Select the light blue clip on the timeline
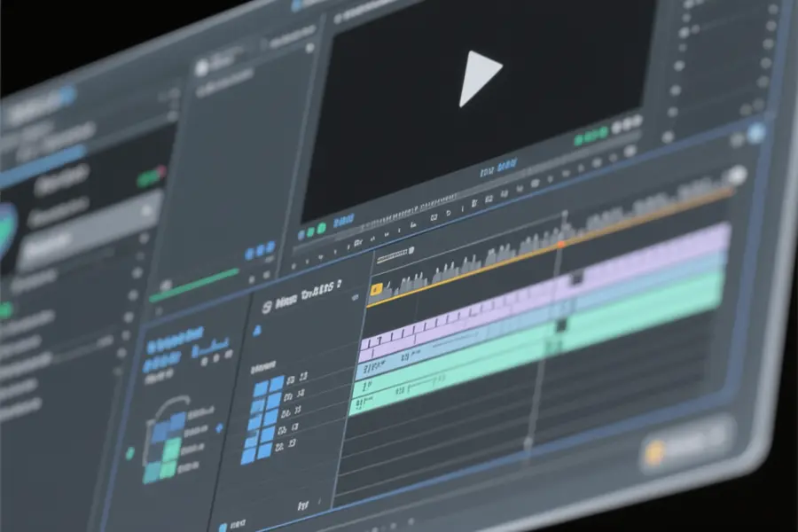Screen dimensions: 798x532 [x=539, y=317]
